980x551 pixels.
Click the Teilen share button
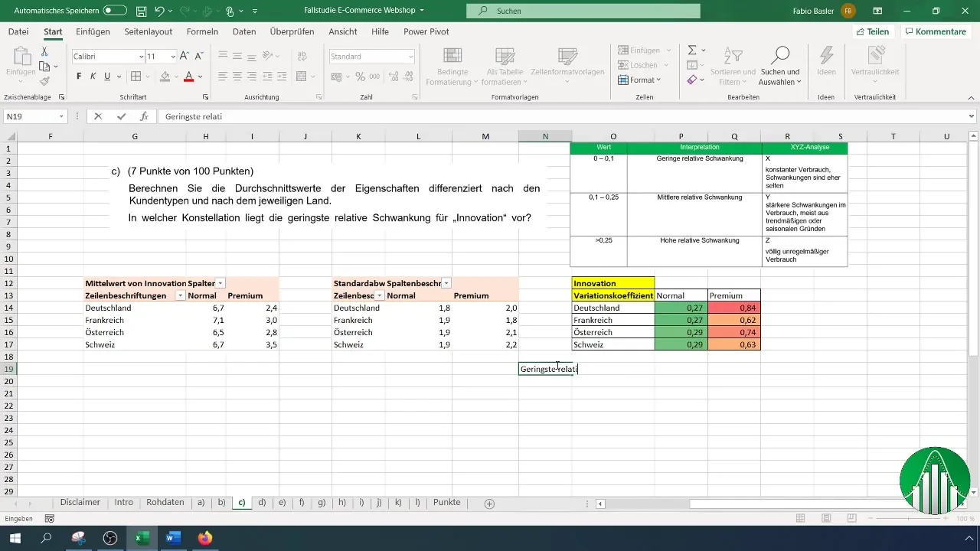872,31
